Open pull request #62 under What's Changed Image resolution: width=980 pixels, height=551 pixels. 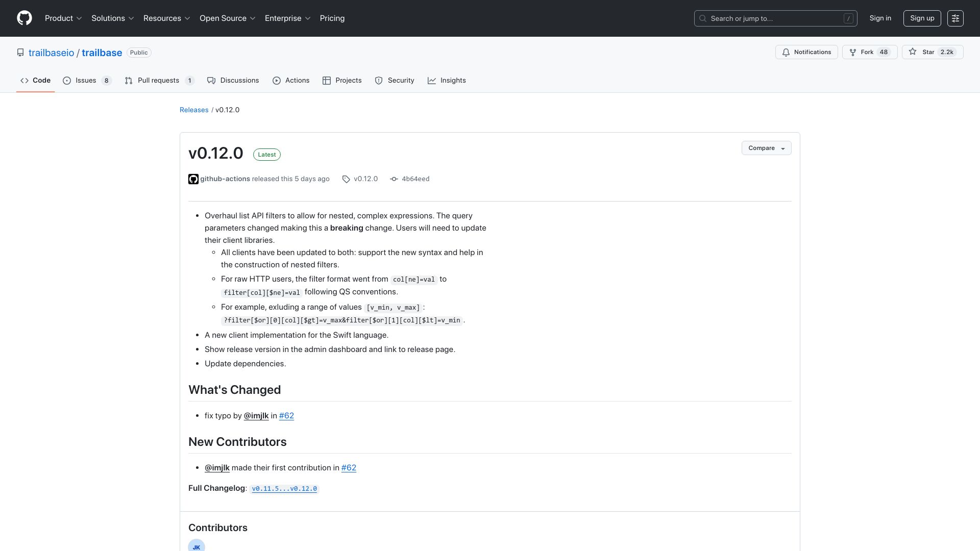[x=286, y=416]
